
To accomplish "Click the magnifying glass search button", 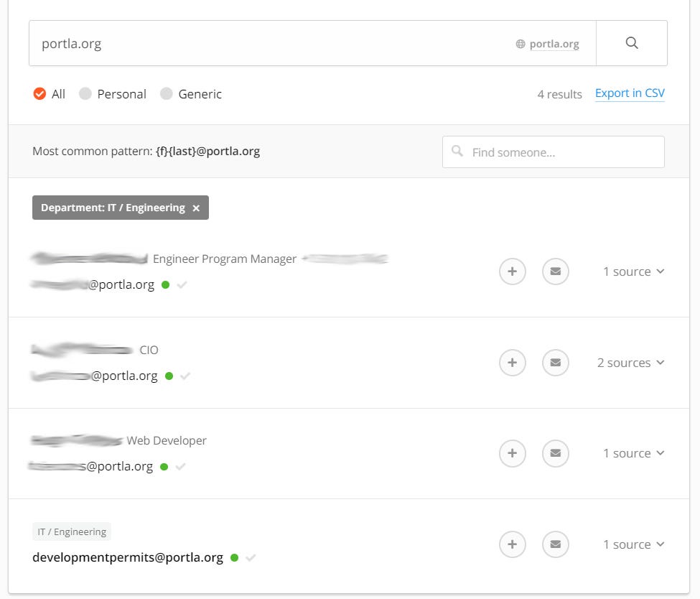I will click(631, 43).
